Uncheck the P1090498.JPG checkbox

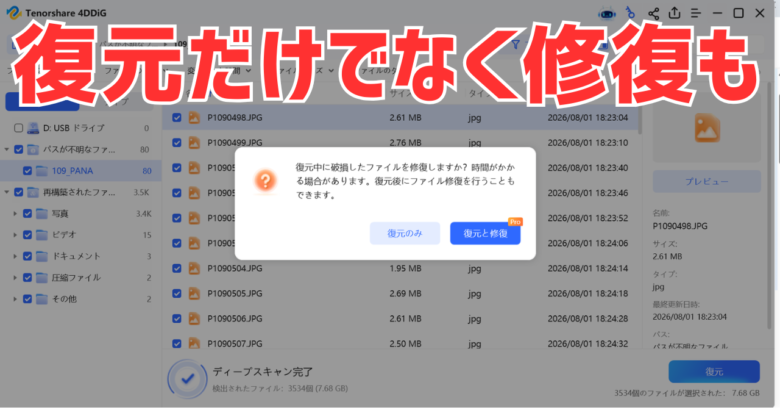click(177, 117)
